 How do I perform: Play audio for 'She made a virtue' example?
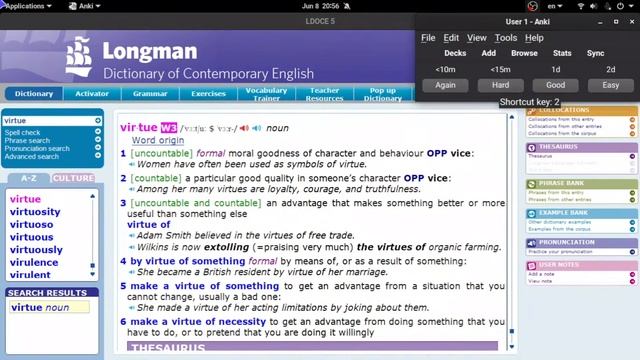tap(132, 308)
